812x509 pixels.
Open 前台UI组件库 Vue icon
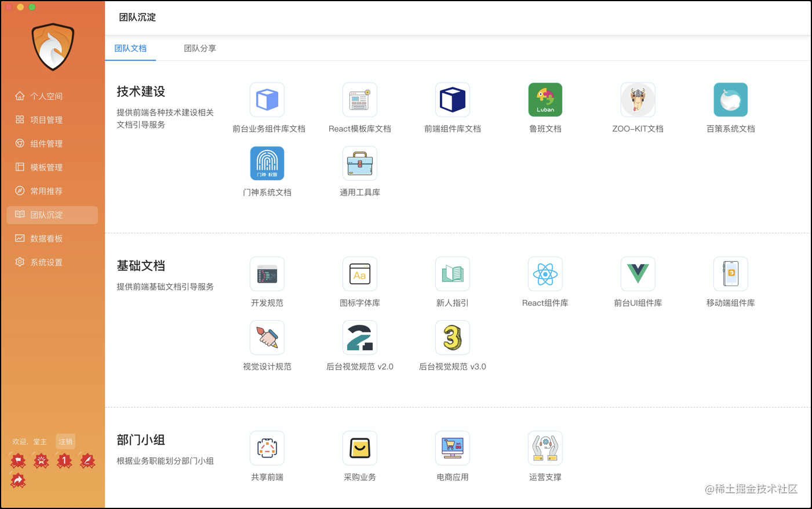coord(638,274)
